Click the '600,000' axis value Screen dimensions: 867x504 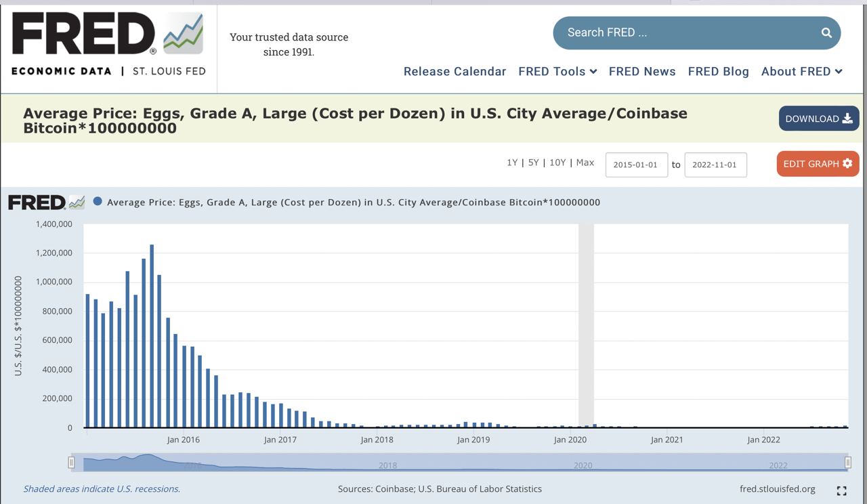tap(57, 340)
